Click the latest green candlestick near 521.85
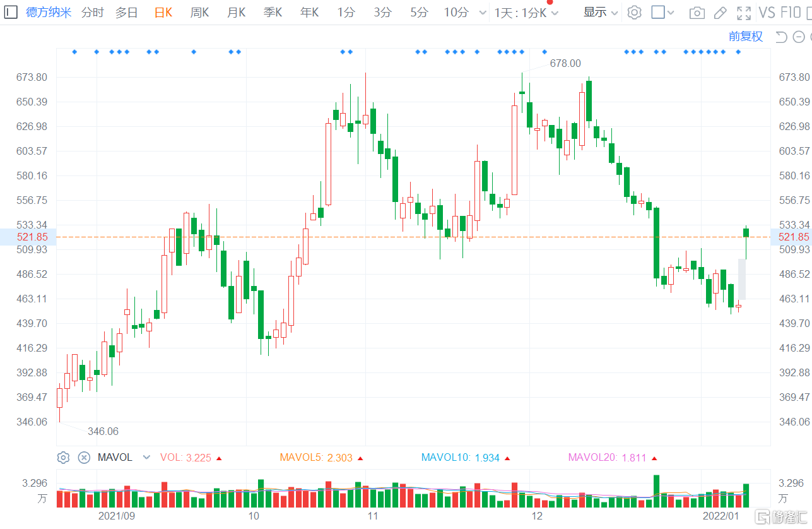The image size is (812, 529). pyautogui.click(x=746, y=232)
